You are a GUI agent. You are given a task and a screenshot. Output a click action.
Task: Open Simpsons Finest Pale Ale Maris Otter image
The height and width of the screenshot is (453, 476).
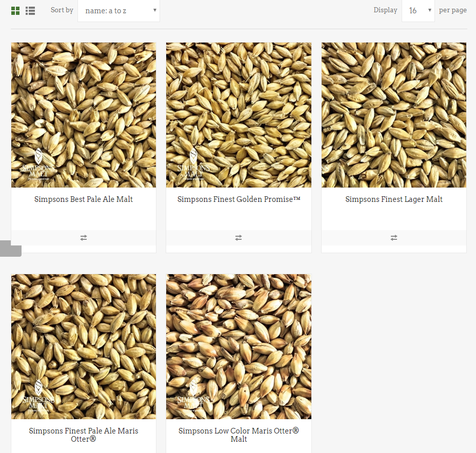pyautogui.click(x=84, y=346)
